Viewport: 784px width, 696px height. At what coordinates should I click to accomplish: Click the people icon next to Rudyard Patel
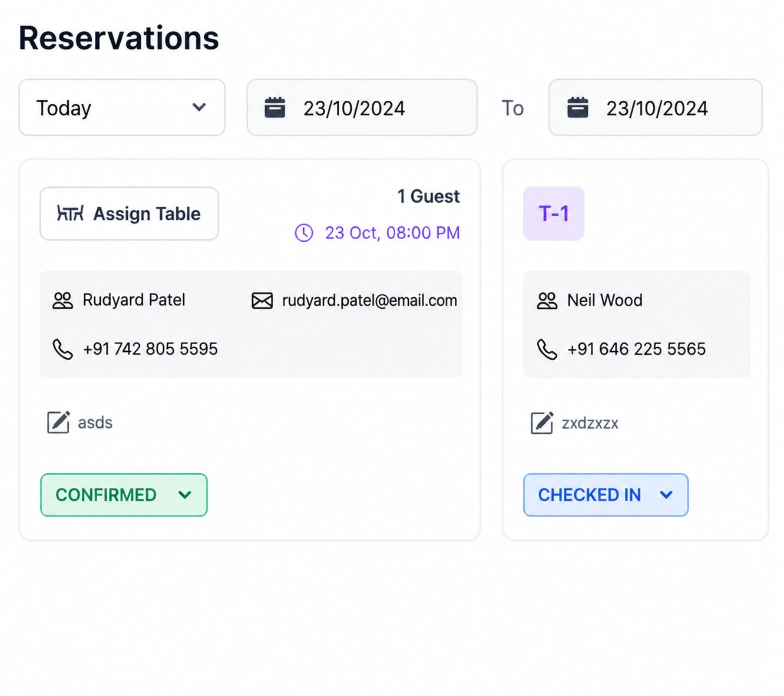[63, 301]
